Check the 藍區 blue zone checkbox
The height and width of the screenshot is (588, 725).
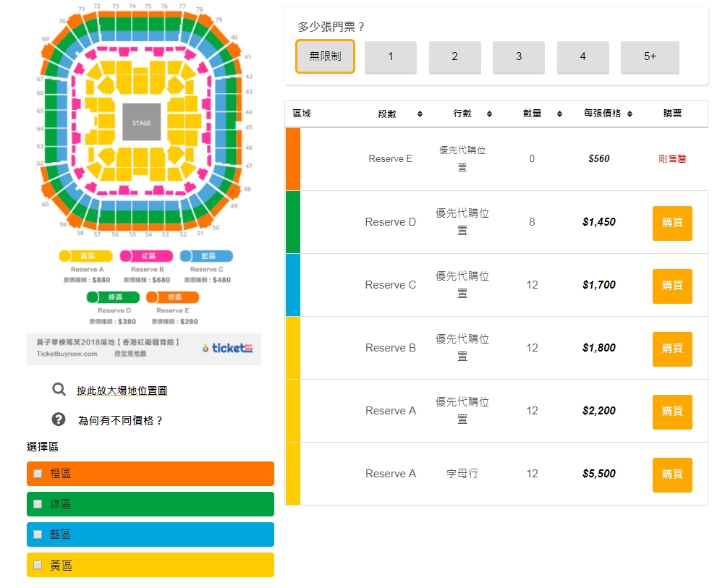(38, 534)
